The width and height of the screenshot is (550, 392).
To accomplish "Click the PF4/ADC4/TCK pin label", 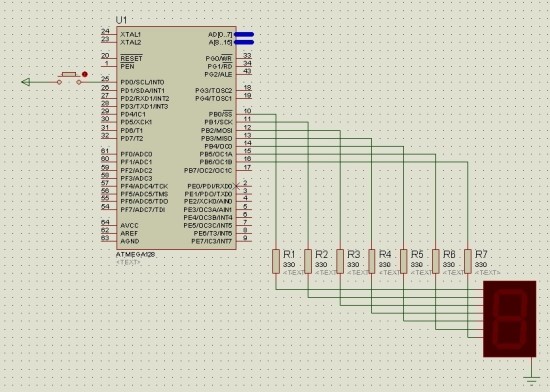I will pos(144,186).
